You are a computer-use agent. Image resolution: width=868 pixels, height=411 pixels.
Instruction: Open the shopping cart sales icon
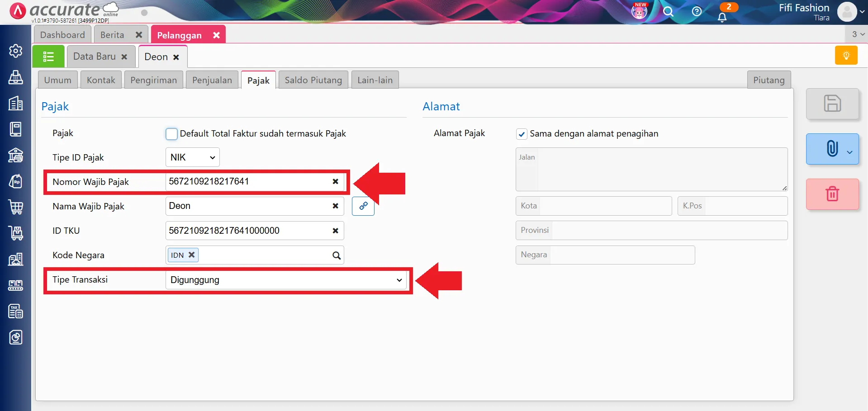15,207
